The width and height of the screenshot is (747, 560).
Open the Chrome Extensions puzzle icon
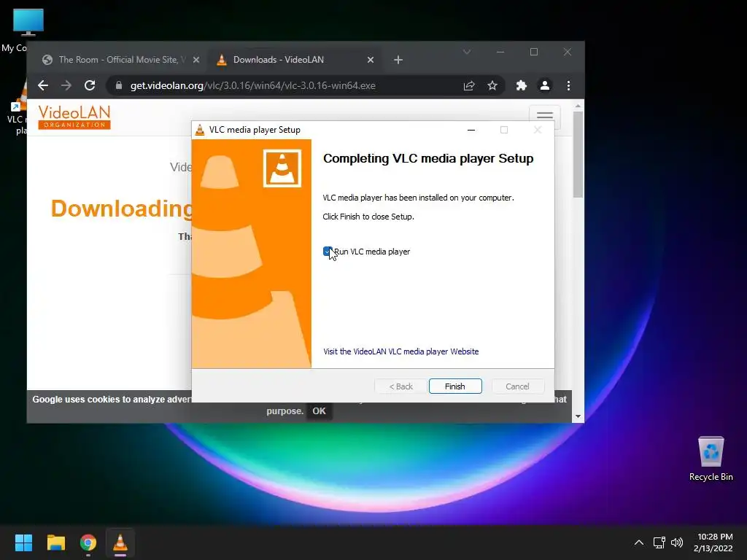point(521,86)
